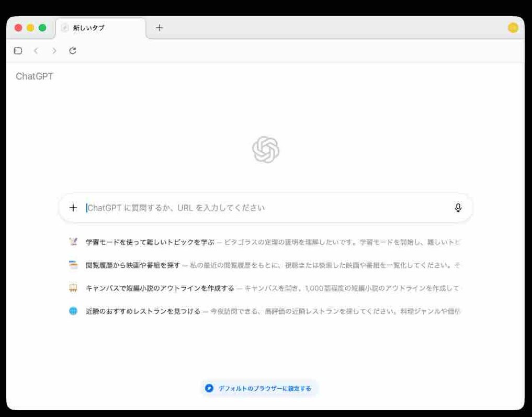Focus the ChatGPT に質問するか、URL input field

coord(262,208)
